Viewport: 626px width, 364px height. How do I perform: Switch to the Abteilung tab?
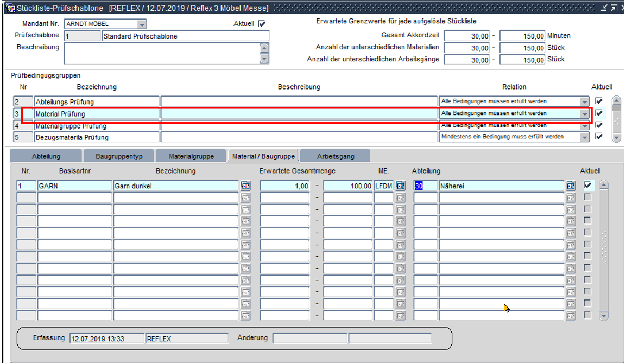point(46,156)
